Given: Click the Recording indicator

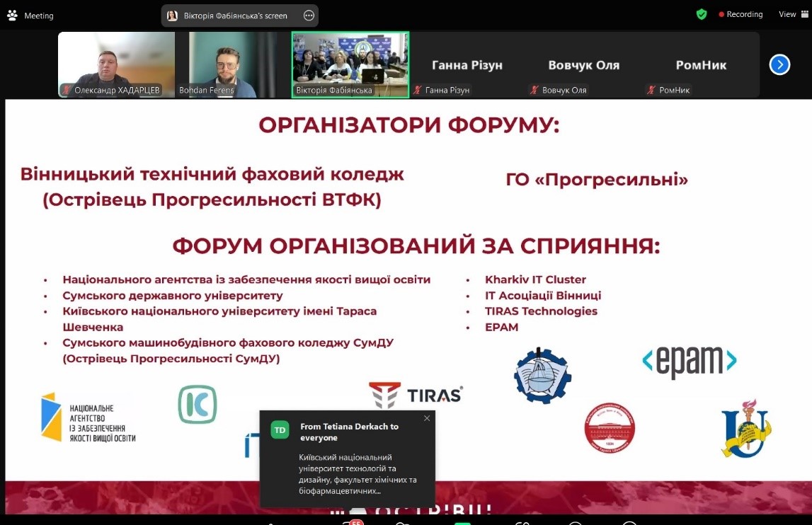Looking at the screenshot, I should point(740,14).
